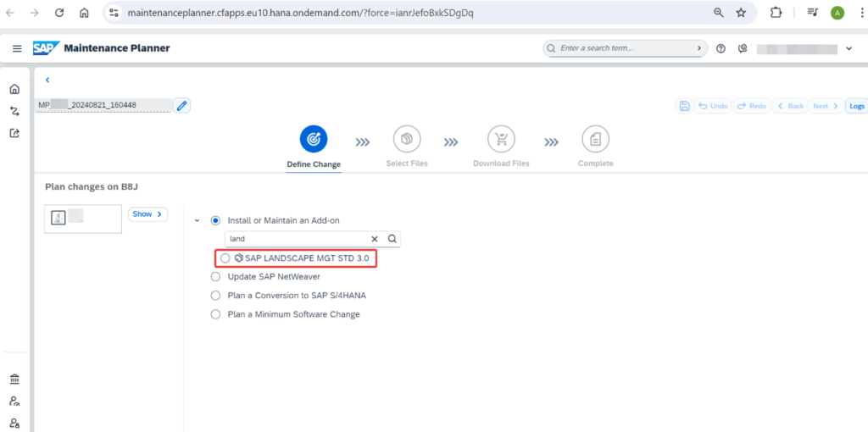Open the support headset icon in header
This screenshot has width=868, height=432.
(x=743, y=48)
